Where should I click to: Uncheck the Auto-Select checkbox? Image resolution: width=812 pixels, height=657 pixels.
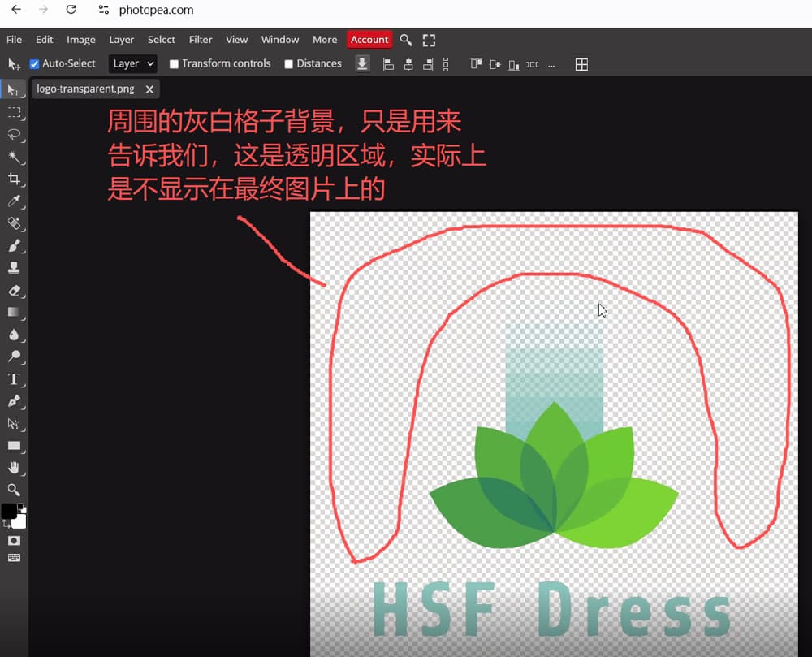click(x=34, y=64)
